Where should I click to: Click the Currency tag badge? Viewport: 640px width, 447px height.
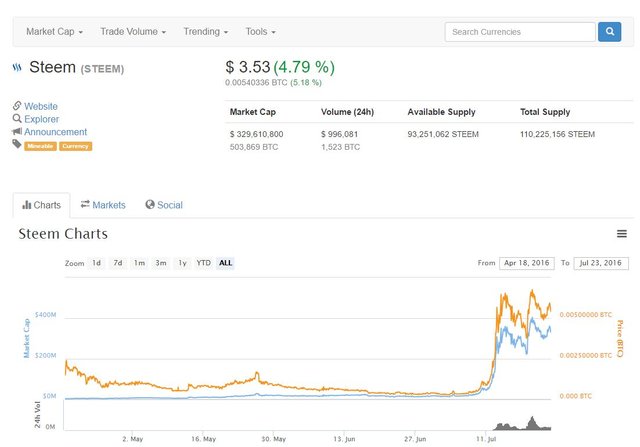[x=75, y=146]
